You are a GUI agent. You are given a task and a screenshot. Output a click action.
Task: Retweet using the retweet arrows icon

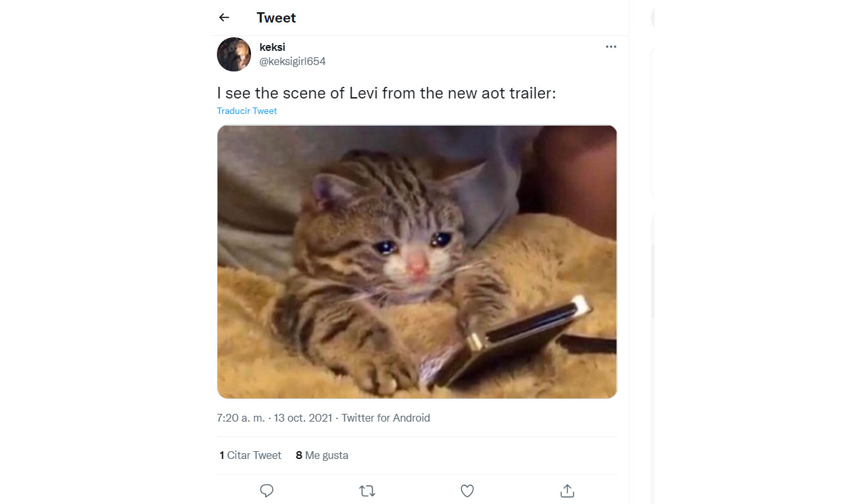367,491
